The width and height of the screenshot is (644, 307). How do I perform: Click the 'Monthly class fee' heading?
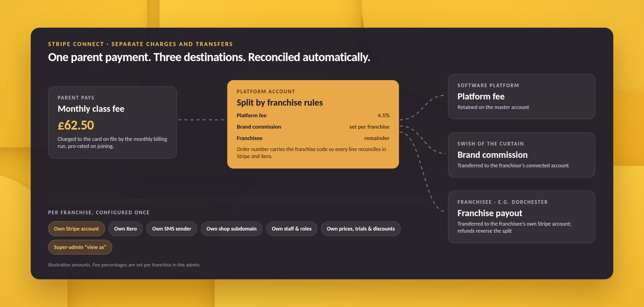click(x=91, y=109)
